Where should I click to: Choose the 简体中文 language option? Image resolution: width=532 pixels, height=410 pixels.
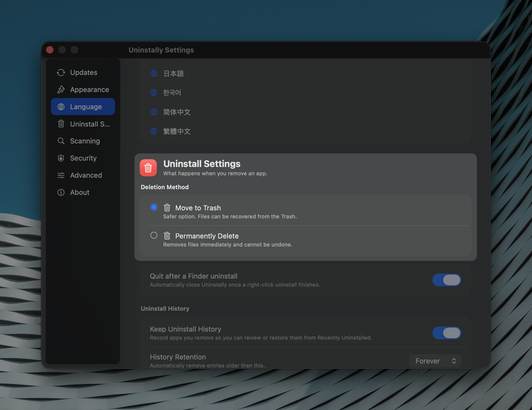[306, 112]
